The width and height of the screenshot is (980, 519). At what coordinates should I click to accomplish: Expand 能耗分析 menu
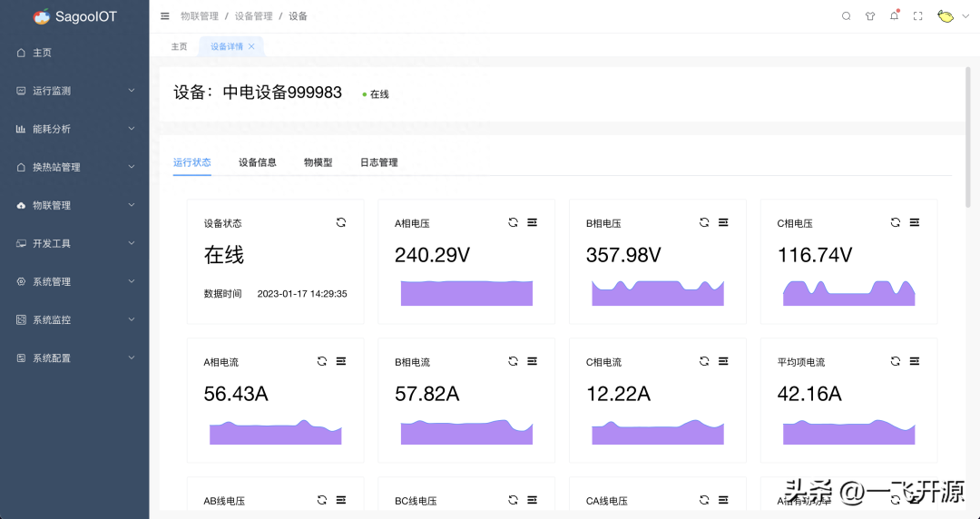[74, 129]
